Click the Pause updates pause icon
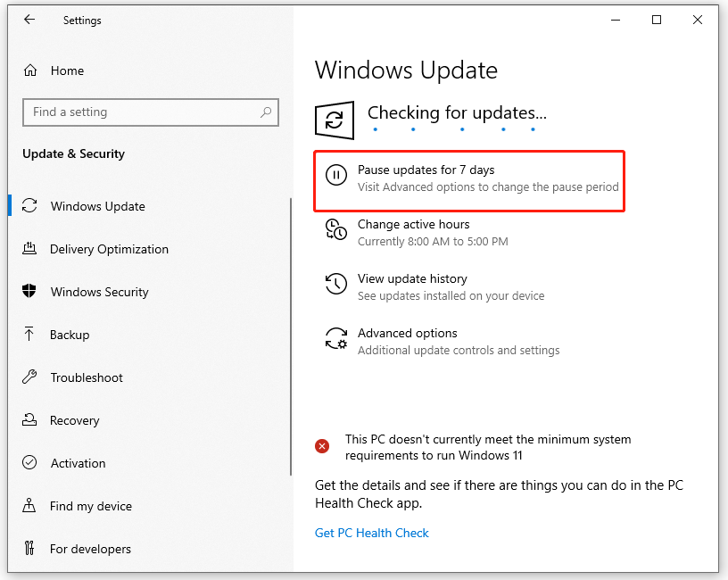This screenshot has width=728, height=580. (x=336, y=175)
